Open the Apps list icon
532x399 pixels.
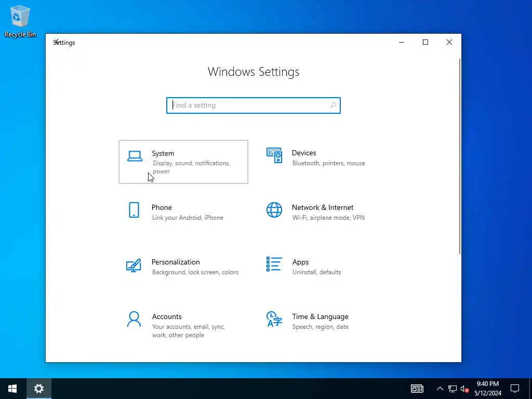click(274, 264)
